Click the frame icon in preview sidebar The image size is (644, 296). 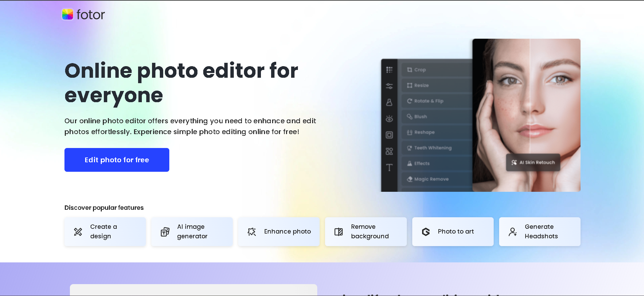pyautogui.click(x=389, y=135)
